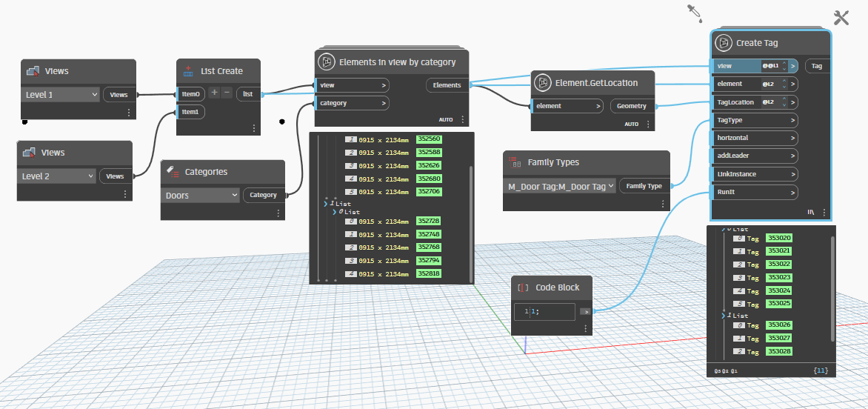
Task: Open the Doors category dropdown
Action: [x=200, y=196]
